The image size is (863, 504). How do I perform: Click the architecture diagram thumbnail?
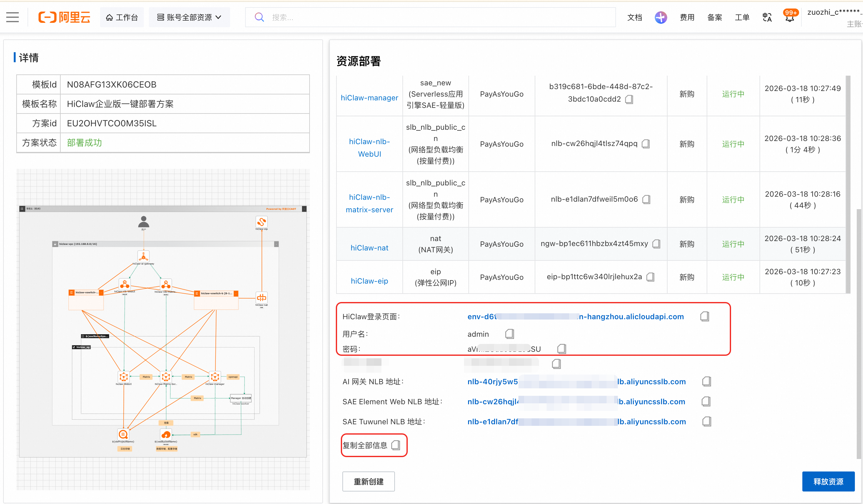[x=163, y=329]
